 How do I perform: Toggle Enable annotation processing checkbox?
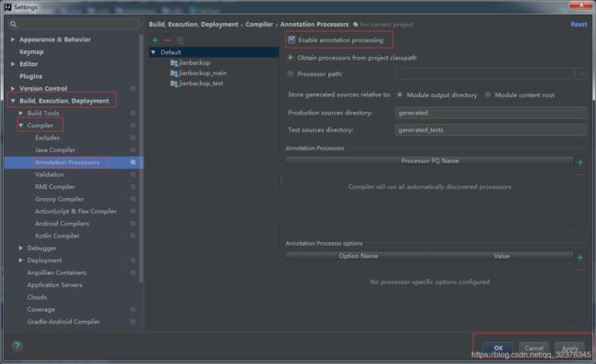(292, 40)
